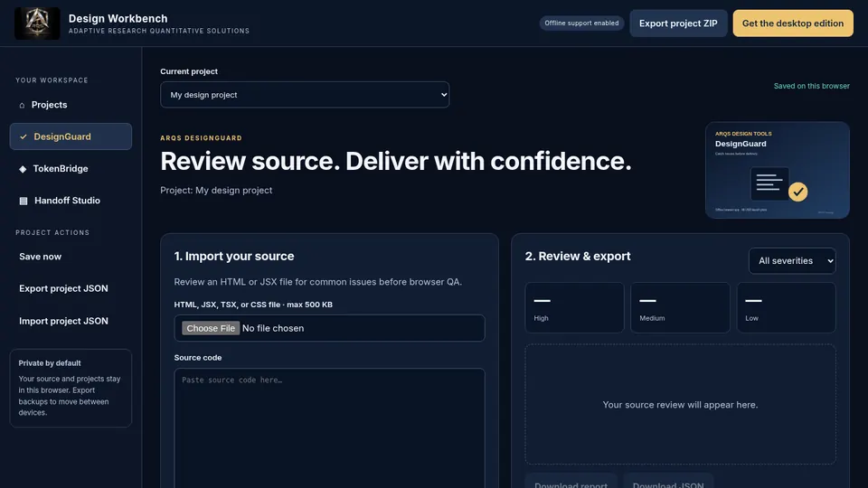868x488 pixels.
Task: Click the Projects home icon
Action: click(x=22, y=105)
